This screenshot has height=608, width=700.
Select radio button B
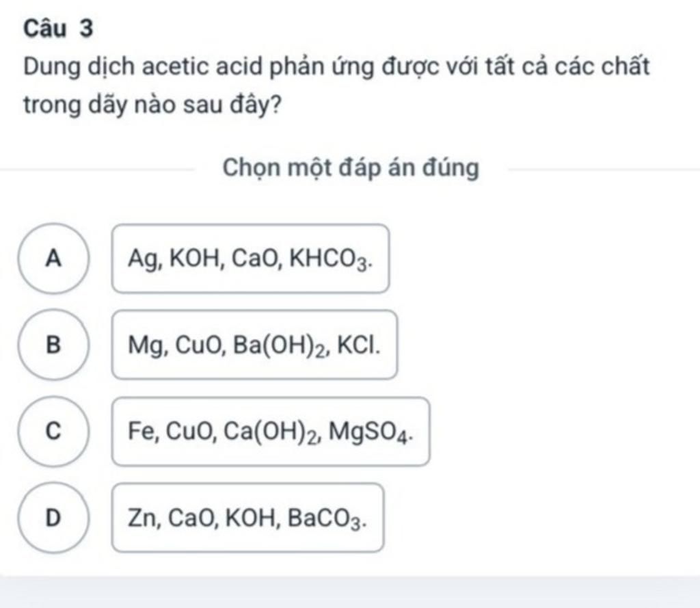53,345
